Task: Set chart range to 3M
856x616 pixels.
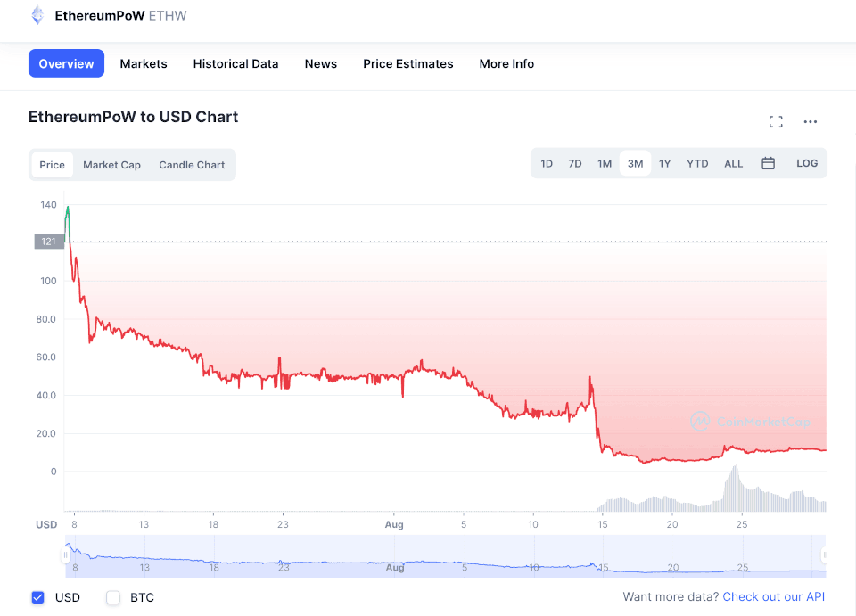Action: coord(636,164)
